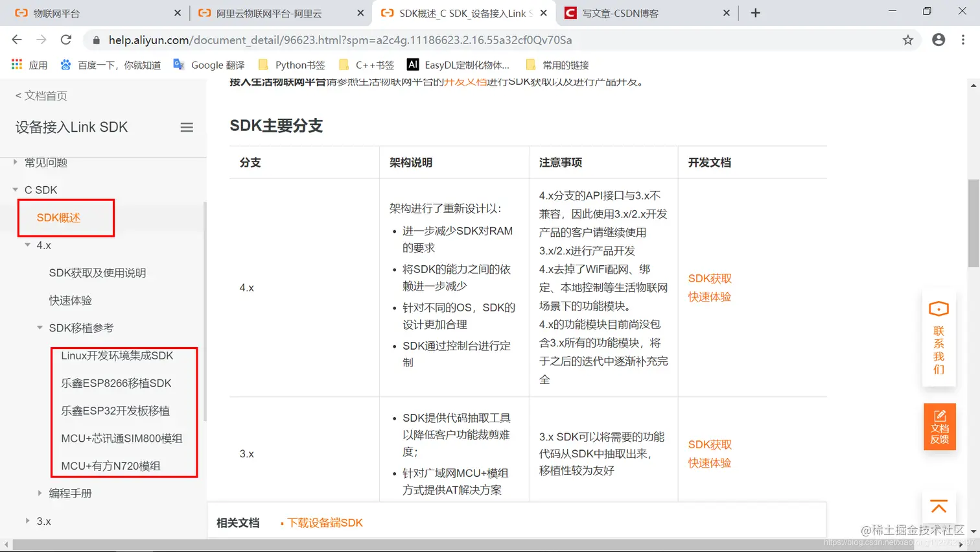Image resolution: width=980 pixels, height=552 pixels.
Task: Open the C++书签 bookmark folder
Action: pos(366,65)
